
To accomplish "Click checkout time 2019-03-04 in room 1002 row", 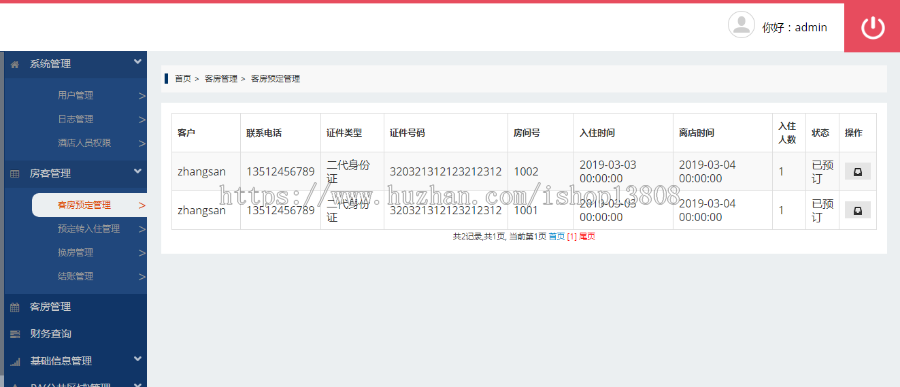I will click(x=707, y=172).
